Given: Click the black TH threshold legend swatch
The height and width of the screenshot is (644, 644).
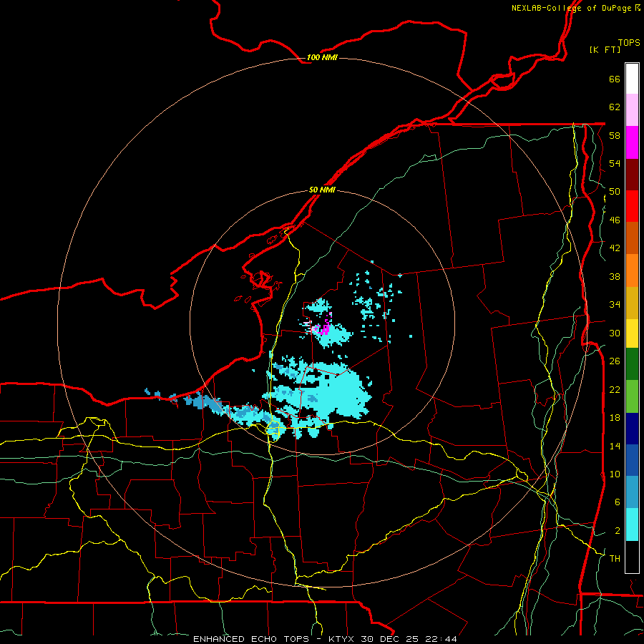Looking at the screenshot, I should [632, 557].
